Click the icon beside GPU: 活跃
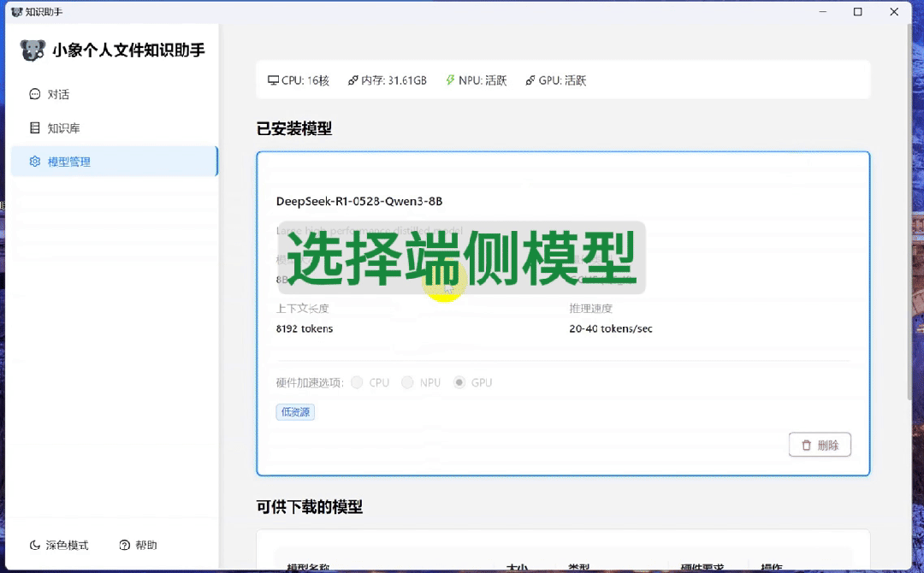 530,80
